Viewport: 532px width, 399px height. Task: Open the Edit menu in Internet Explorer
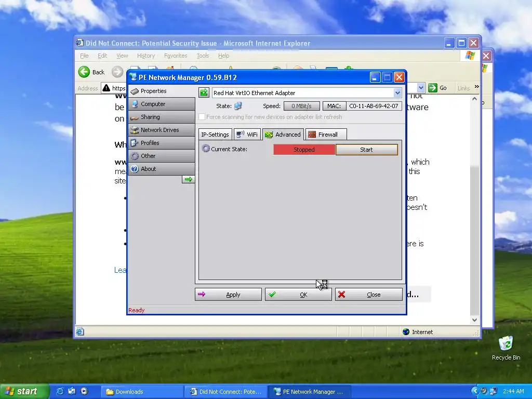click(x=102, y=56)
